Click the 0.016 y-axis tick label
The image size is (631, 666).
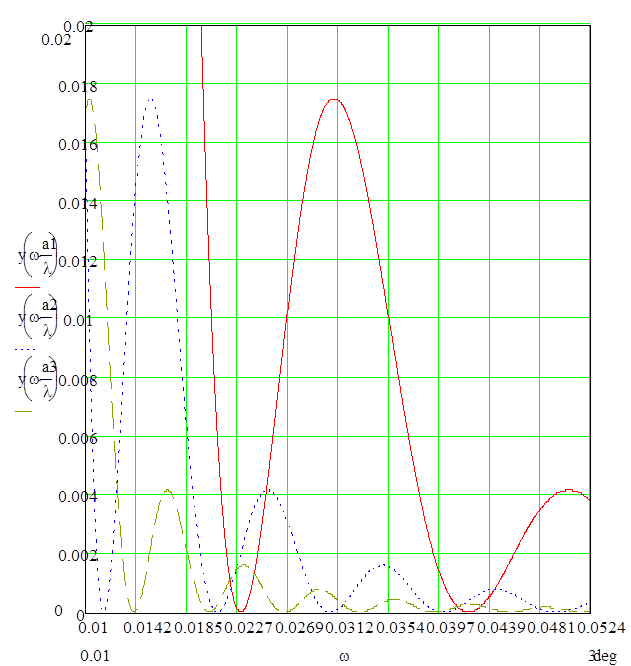(x=78, y=145)
